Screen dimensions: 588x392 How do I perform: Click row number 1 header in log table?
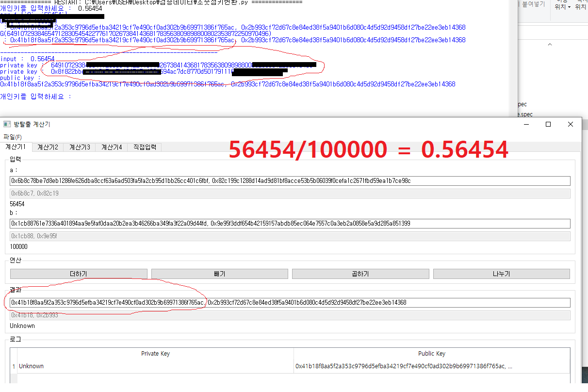[14, 366]
